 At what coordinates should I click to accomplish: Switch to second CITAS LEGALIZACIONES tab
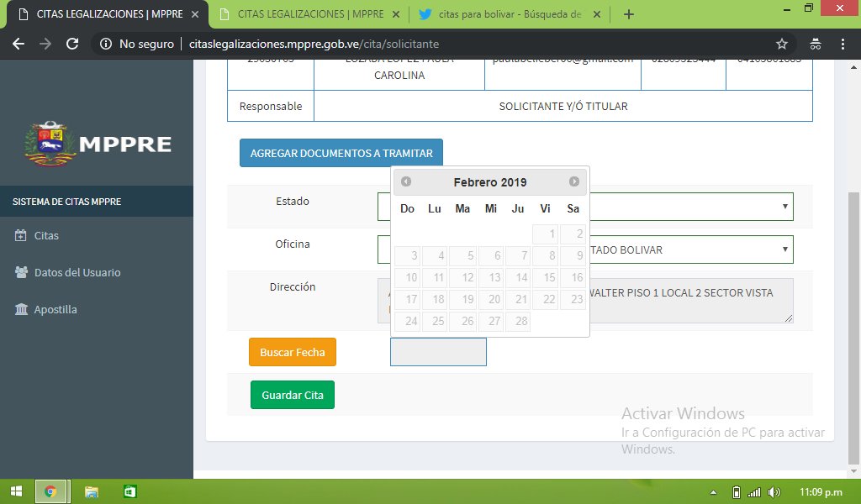tap(310, 14)
